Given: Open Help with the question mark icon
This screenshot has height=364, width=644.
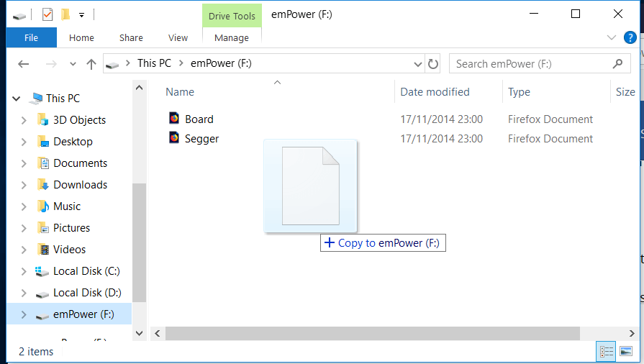Looking at the screenshot, I should (x=630, y=38).
